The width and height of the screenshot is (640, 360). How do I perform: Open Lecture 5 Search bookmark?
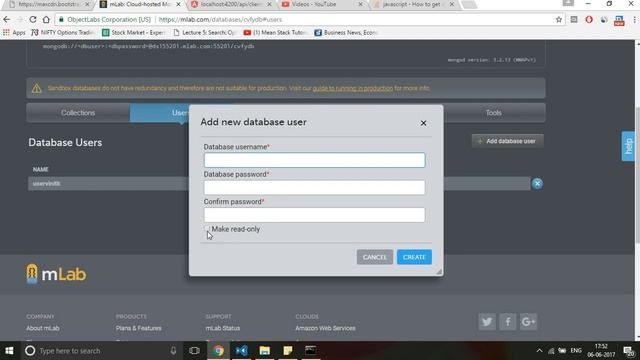tap(204, 32)
